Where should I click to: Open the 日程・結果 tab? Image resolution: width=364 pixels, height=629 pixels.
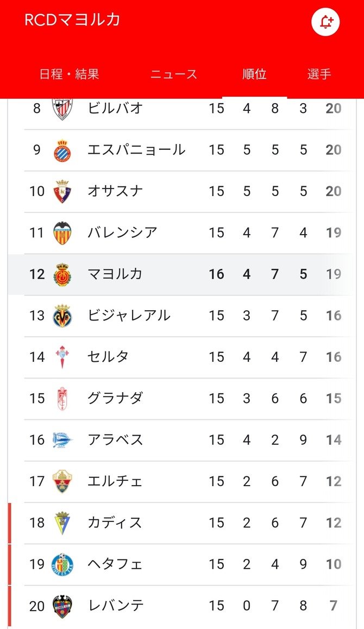pyautogui.click(x=69, y=74)
